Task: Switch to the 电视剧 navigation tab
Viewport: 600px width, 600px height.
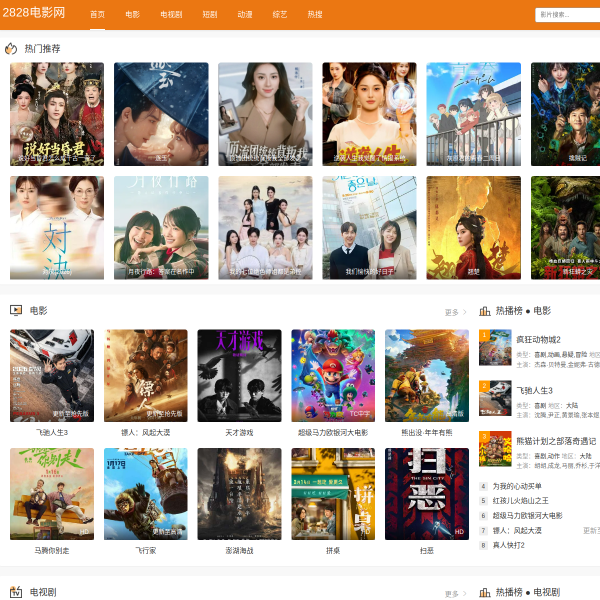Action: coord(171,15)
